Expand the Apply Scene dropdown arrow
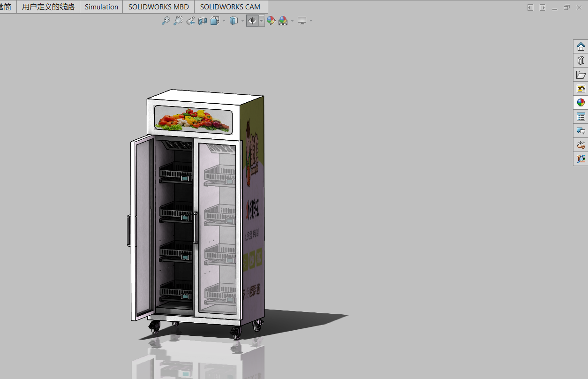The width and height of the screenshot is (588, 379). tap(292, 21)
